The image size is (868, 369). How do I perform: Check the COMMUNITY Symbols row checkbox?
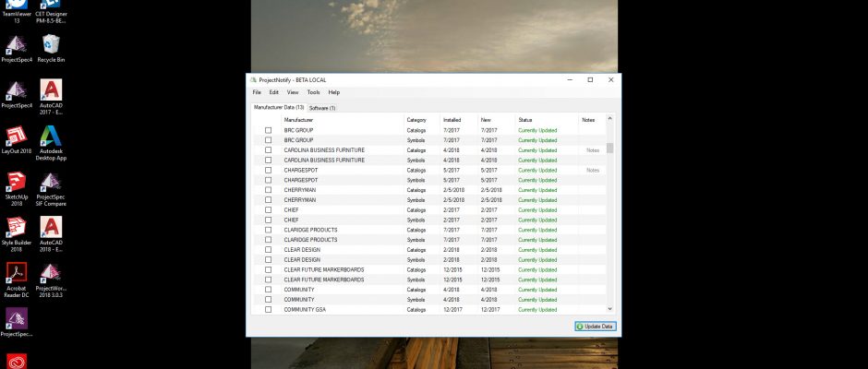point(269,300)
